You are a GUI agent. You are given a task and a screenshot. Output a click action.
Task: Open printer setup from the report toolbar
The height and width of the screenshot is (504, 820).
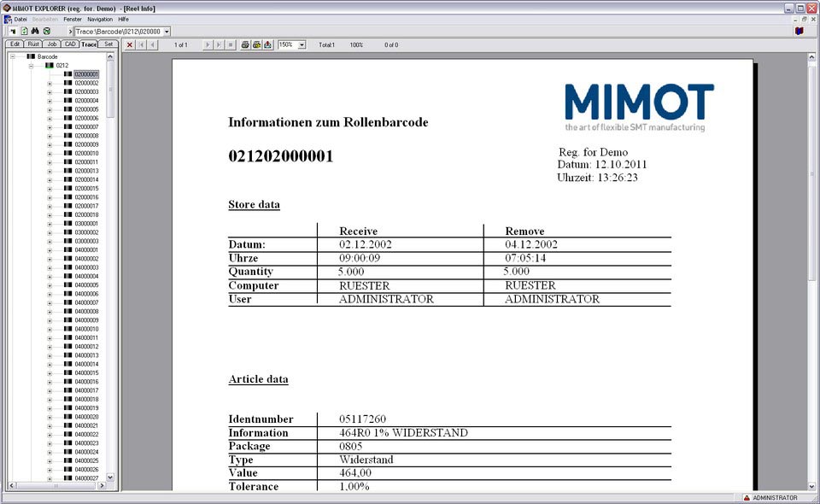256,45
